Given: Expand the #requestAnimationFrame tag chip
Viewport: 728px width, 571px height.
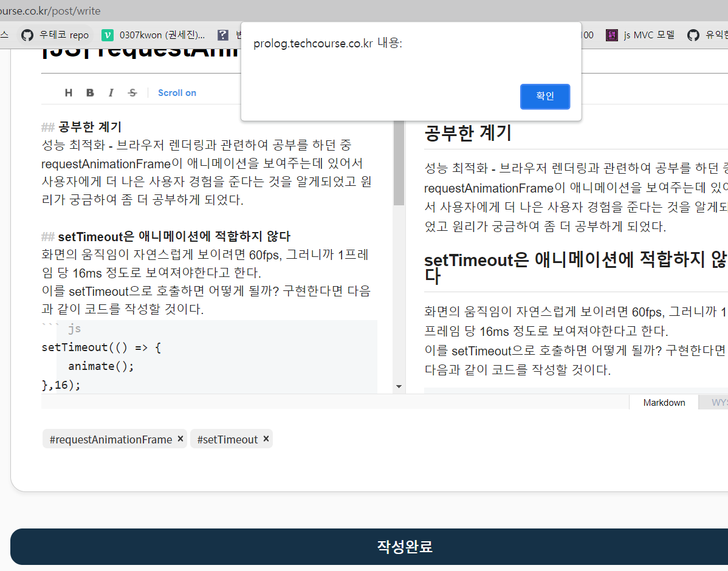Looking at the screenshot, I should coord(109,439).
